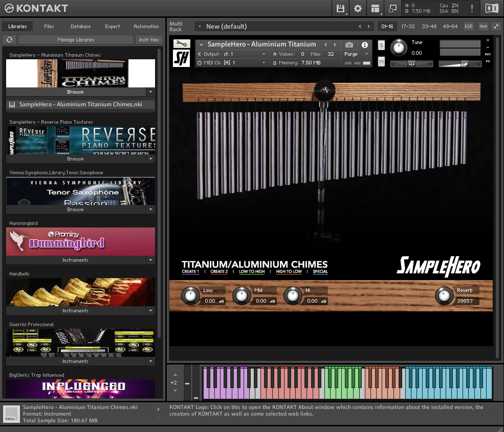Screen dimensions: 504x432
Task: Load previous instrument arrow
Action: tap(325, 44)
